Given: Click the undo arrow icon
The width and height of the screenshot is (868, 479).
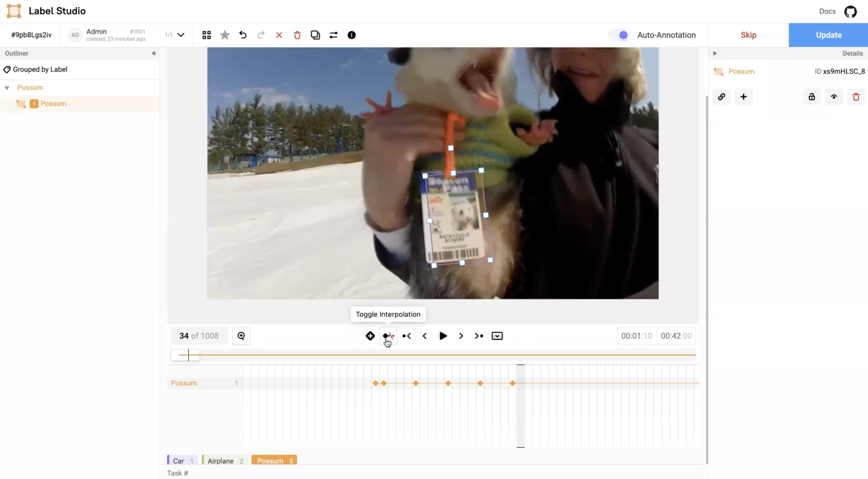Looking at the screenshot, I should [x=243, y=35].
